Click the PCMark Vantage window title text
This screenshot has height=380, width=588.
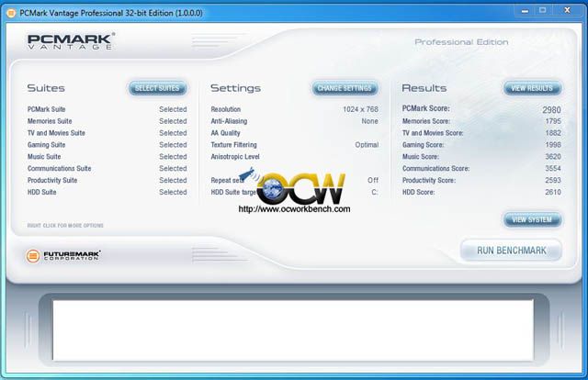pyautogui.click(x=111, y=13)
